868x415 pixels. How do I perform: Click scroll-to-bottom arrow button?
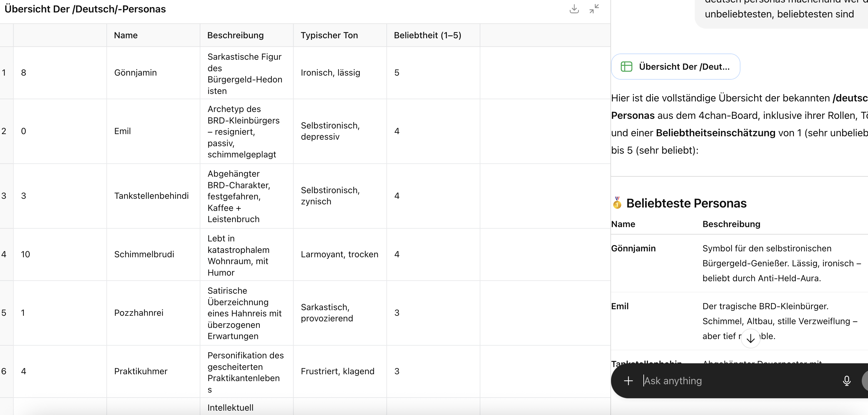750,338
